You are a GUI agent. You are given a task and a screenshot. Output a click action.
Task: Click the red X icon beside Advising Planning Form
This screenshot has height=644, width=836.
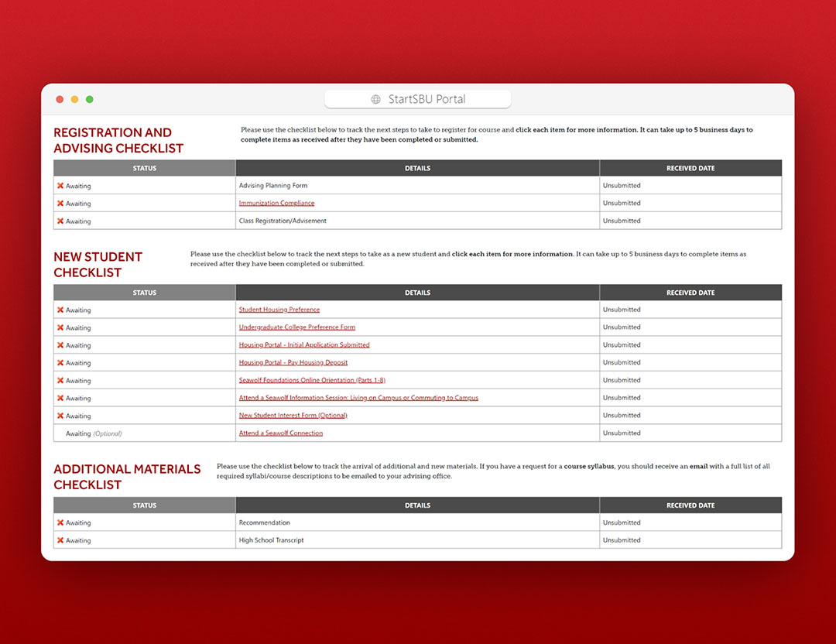[x=60, y=185]
